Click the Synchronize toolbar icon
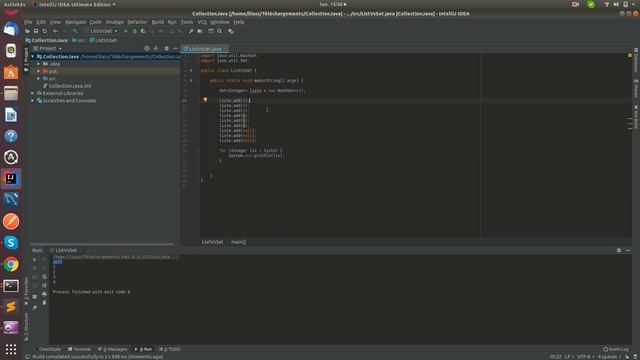The height and width of the screenshot is (360, 640). (x=44, y=31)
